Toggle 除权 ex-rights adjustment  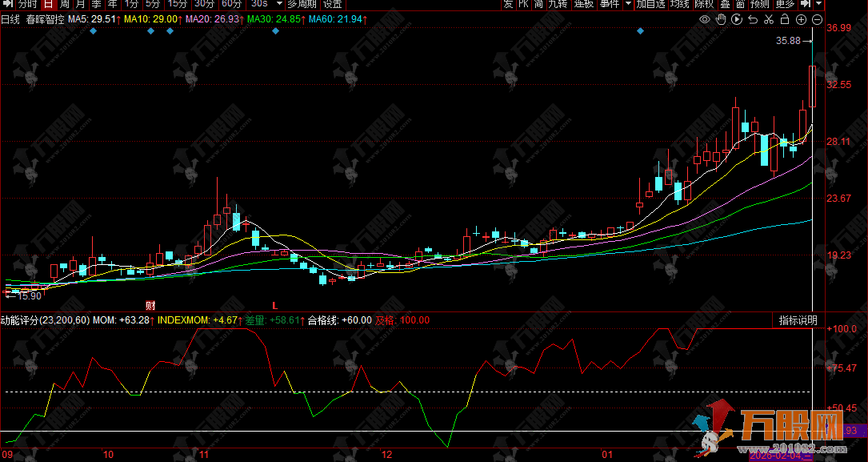pyautogui.click(x=704, y=4)
